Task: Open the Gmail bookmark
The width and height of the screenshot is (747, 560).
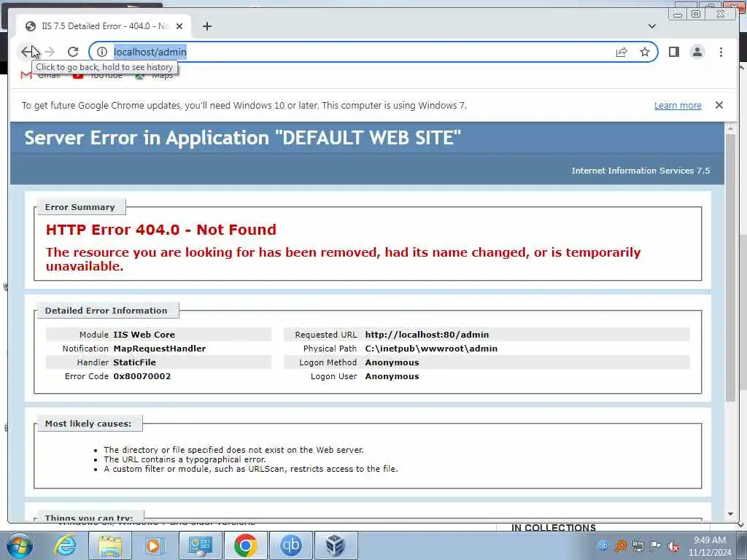Action: pos(41,75)
